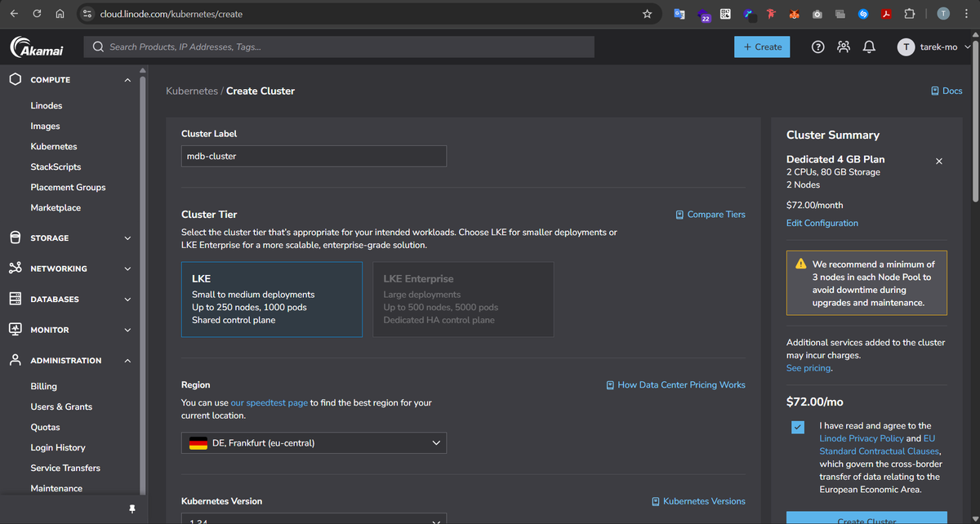Open the Docs link

point(947,91)
